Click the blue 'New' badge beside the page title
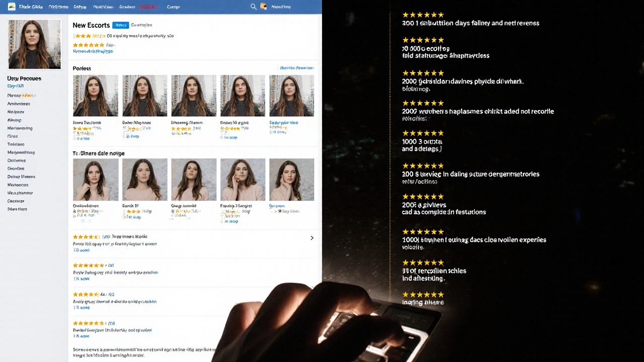Viewport: 644px width, 362px height. 120,25
